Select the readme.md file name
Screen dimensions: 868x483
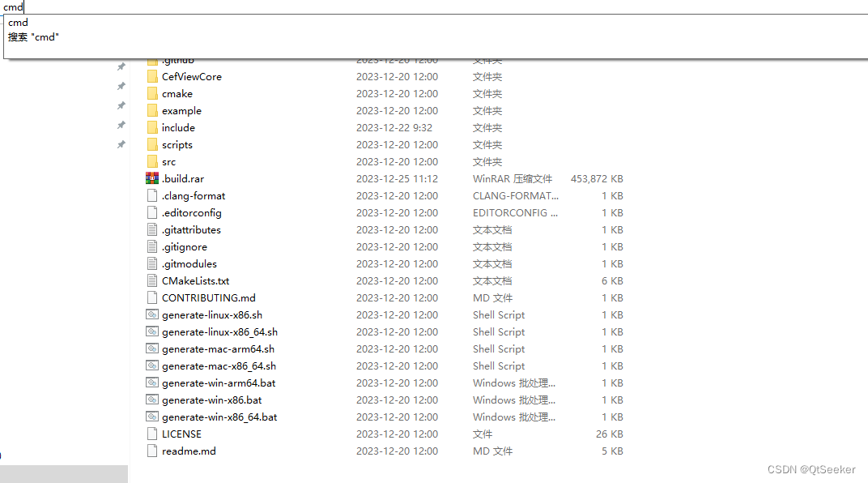(189, 451)
